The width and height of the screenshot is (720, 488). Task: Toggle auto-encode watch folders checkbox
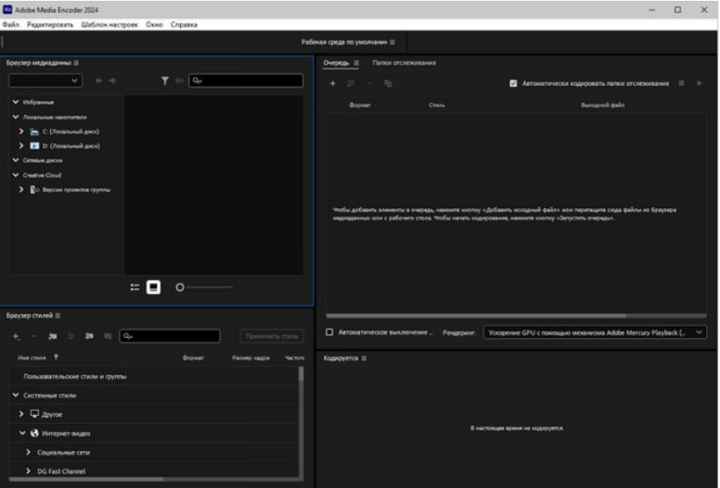coord(513,83)
